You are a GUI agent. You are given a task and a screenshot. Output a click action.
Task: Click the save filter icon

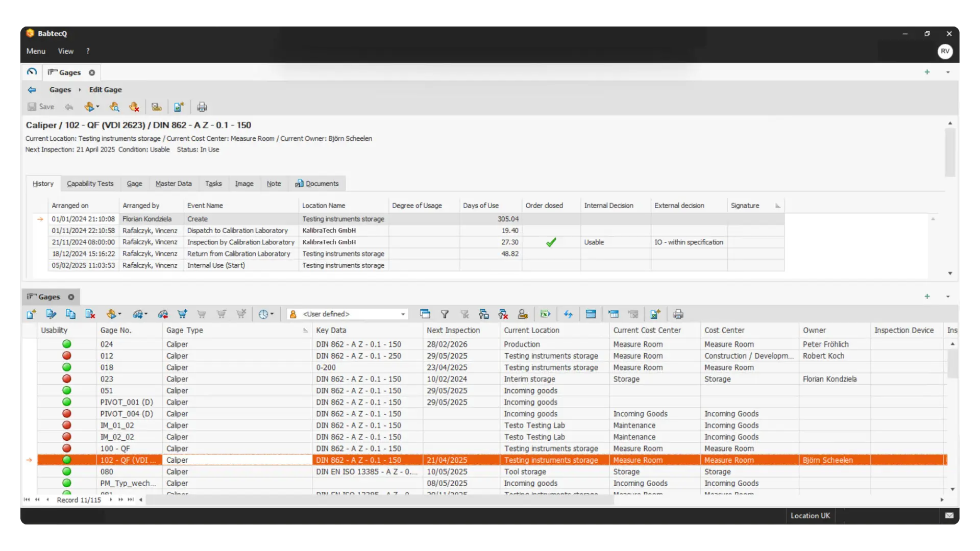[484, 314]
